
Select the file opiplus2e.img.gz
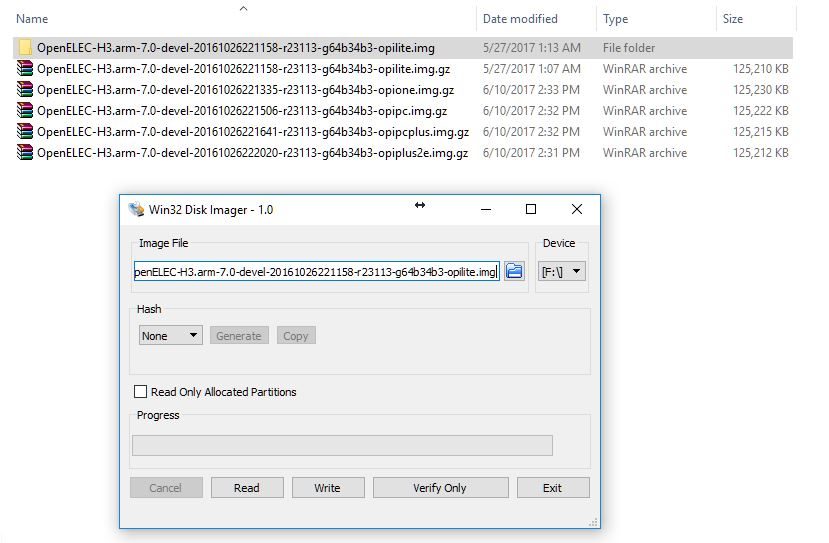tap(252, 153)
